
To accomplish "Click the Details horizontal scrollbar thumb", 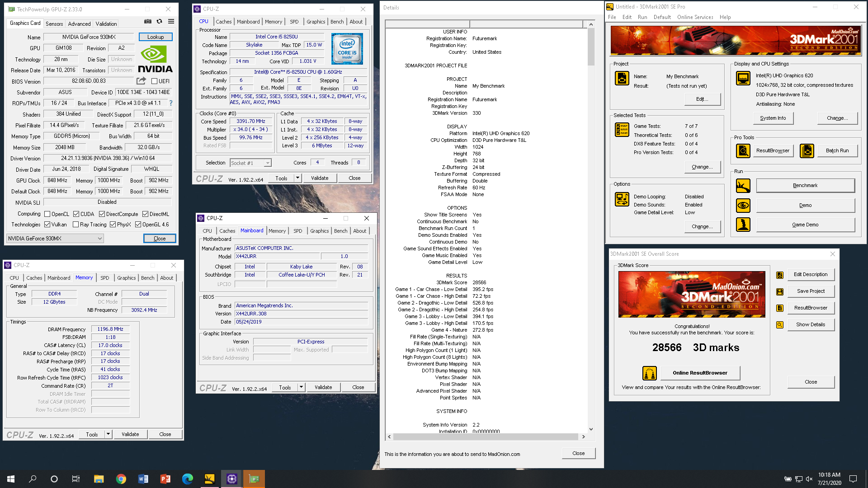I will click(x=486, y=437).
